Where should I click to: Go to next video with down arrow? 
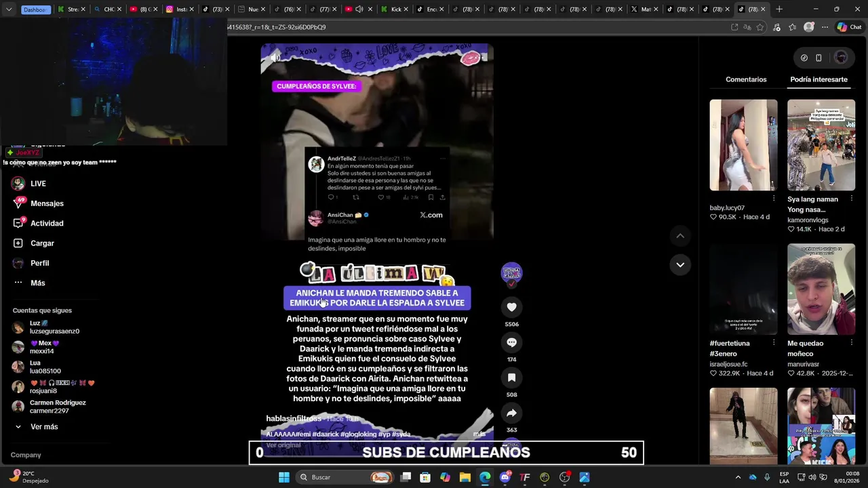(x=680, y=264)
